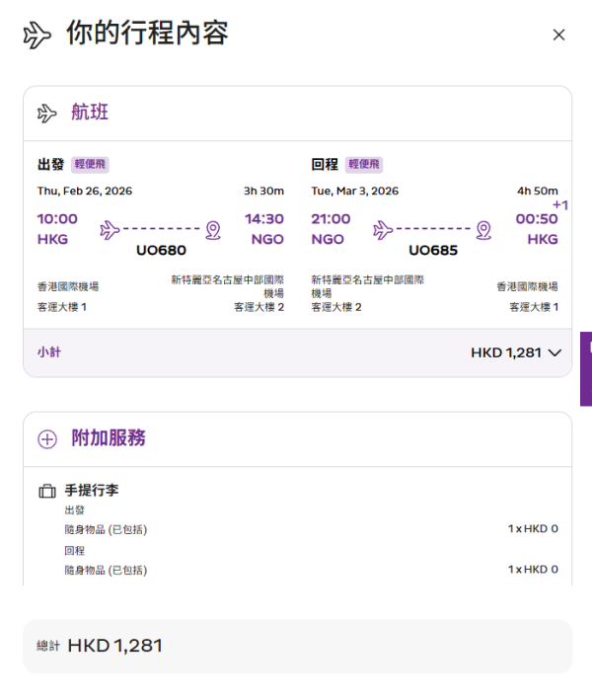The image size is (592, 700).
Task: Click the suitcase icon beside 手提行李
Action: click(x=47, y=491)
